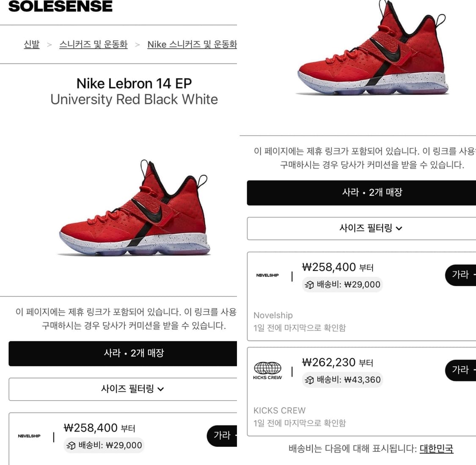Click the shipping box icon in right Novelship listing
The image size is (476, 465).
point(309,285)
